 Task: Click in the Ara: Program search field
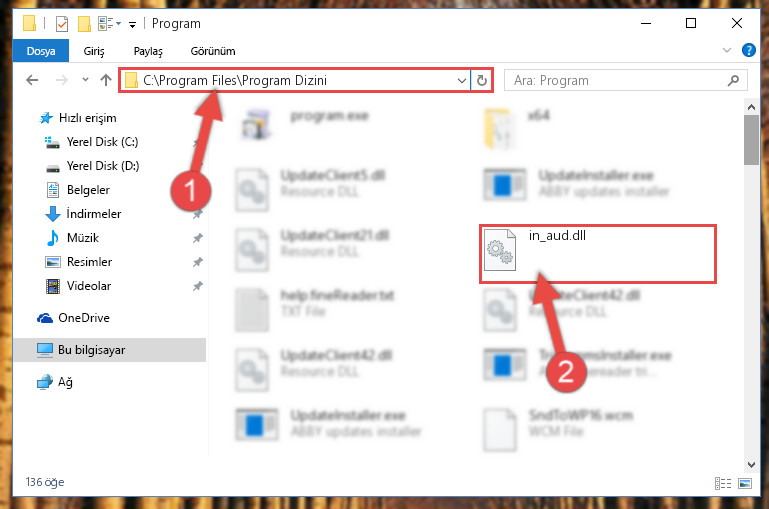pyautogui.click(x=617, y=80)
